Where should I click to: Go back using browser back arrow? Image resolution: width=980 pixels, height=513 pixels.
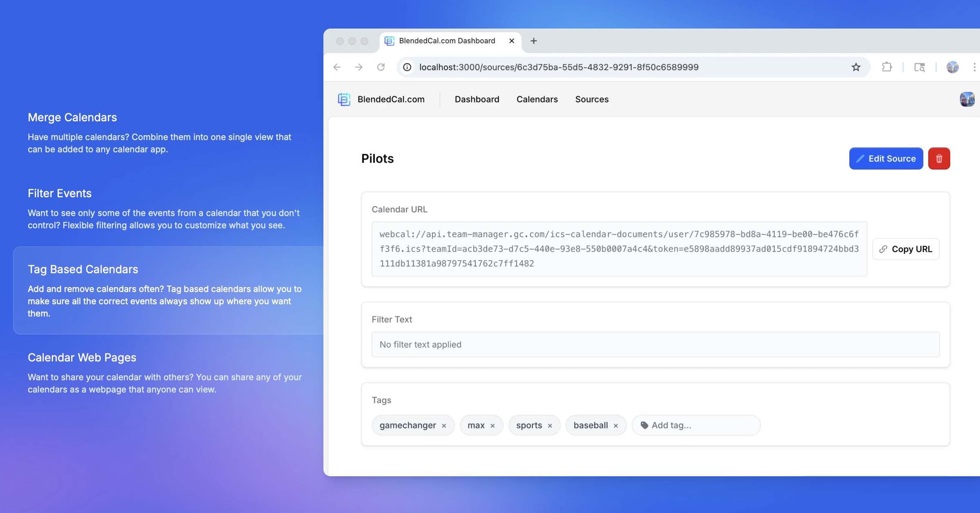pos(337,67)
